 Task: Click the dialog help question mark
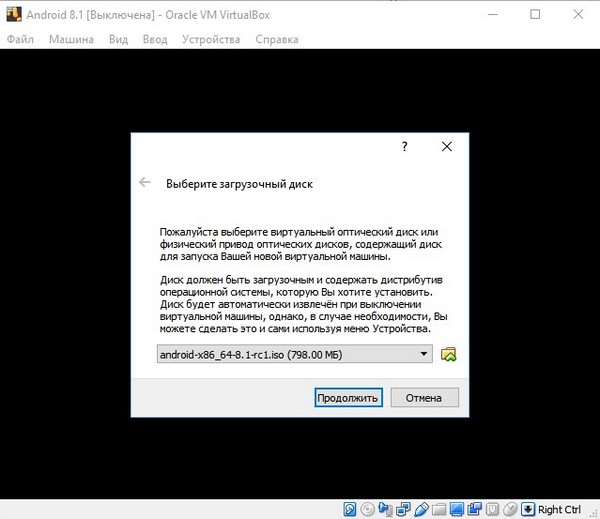(404, 146)
